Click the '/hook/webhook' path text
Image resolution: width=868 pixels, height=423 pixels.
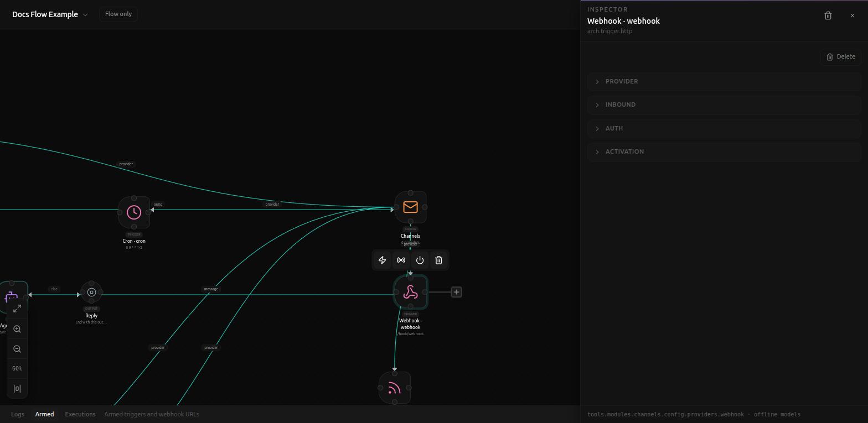(x=410, y=334)
